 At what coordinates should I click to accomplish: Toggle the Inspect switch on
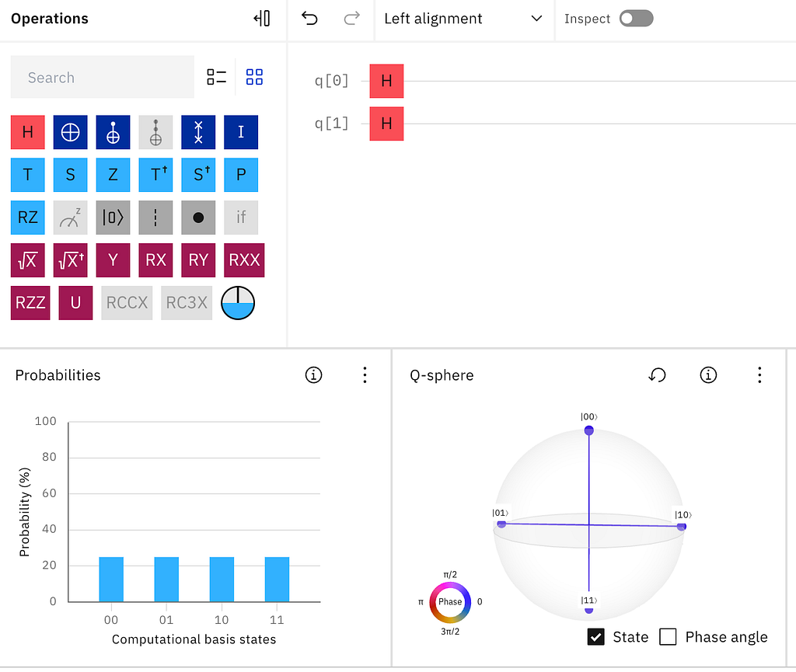[636, 19]
